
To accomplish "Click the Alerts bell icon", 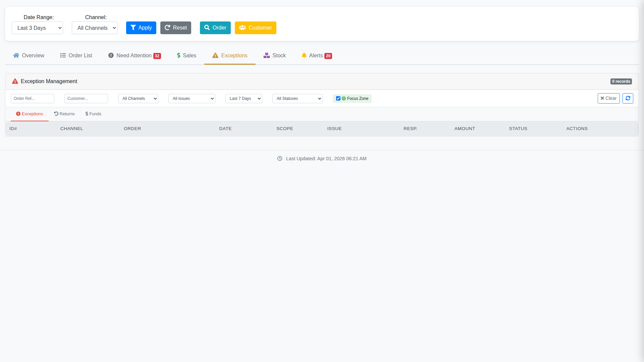I will (x=304, y=55).
